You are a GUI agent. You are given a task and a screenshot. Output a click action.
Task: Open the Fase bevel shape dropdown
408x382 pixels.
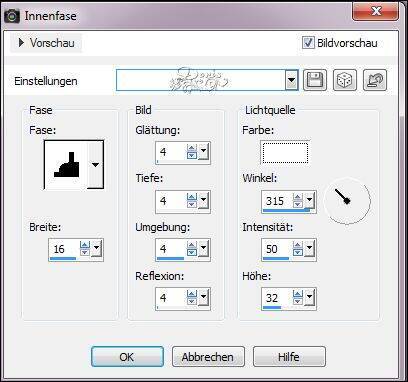coord(95,164)
